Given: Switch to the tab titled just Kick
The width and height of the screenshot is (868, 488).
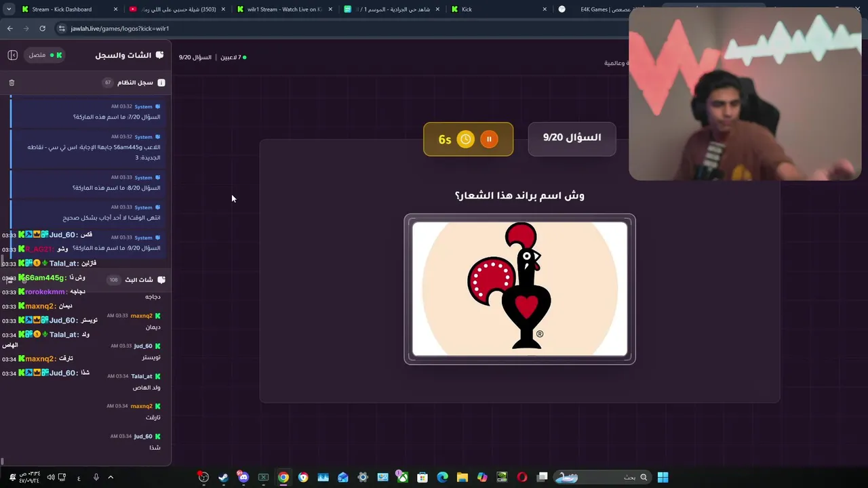Looking at the screenshot, I should (x=498, y=9).
